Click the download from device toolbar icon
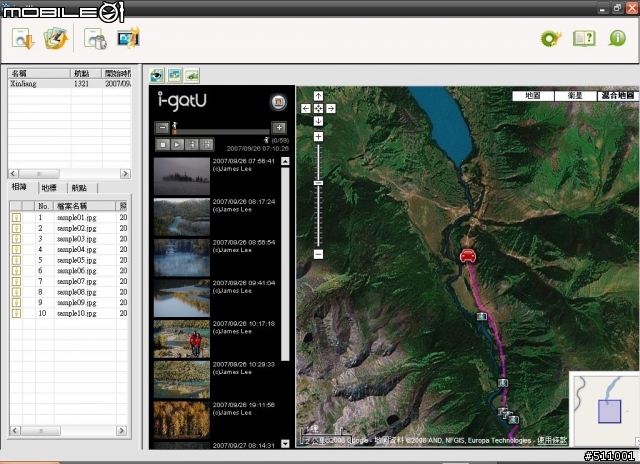Viewport: 640px width, 464px height. (22, 39)
